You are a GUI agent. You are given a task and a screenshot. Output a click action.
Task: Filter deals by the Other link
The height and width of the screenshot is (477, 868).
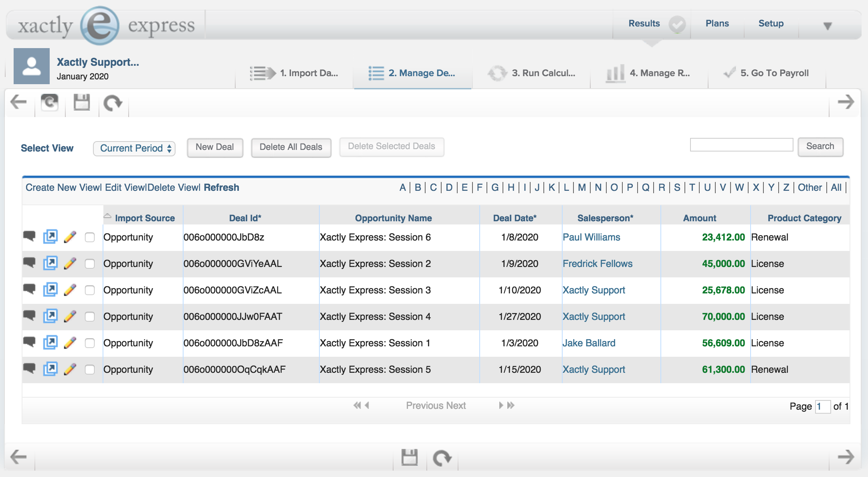[x=810, y=188]
